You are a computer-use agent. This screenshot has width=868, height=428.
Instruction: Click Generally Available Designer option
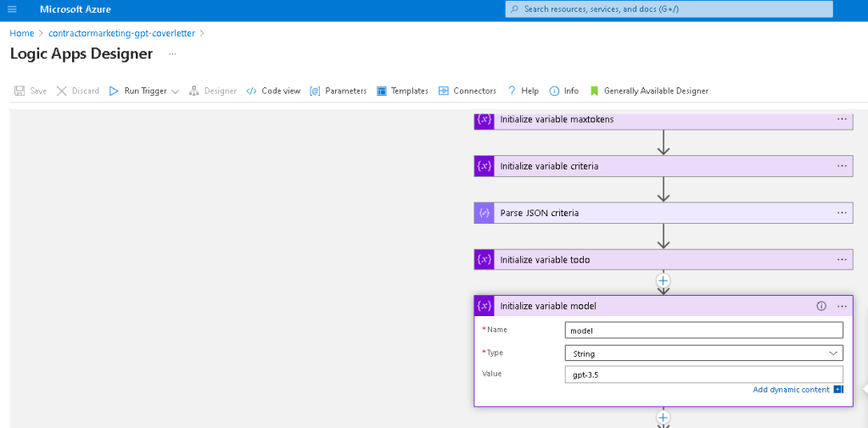tap(649, 91)
